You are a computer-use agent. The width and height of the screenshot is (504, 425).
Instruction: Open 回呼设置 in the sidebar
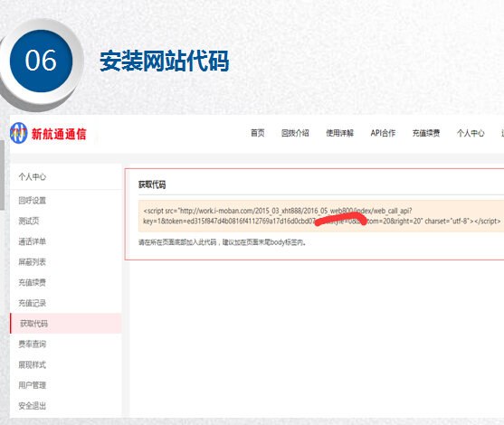[33, 201]
